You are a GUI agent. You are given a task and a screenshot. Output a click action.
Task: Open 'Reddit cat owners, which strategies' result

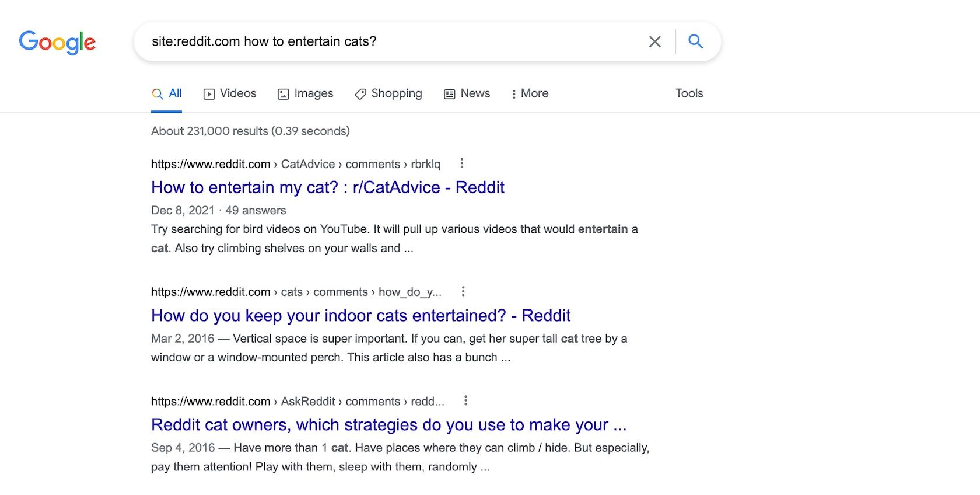(389, 425)
